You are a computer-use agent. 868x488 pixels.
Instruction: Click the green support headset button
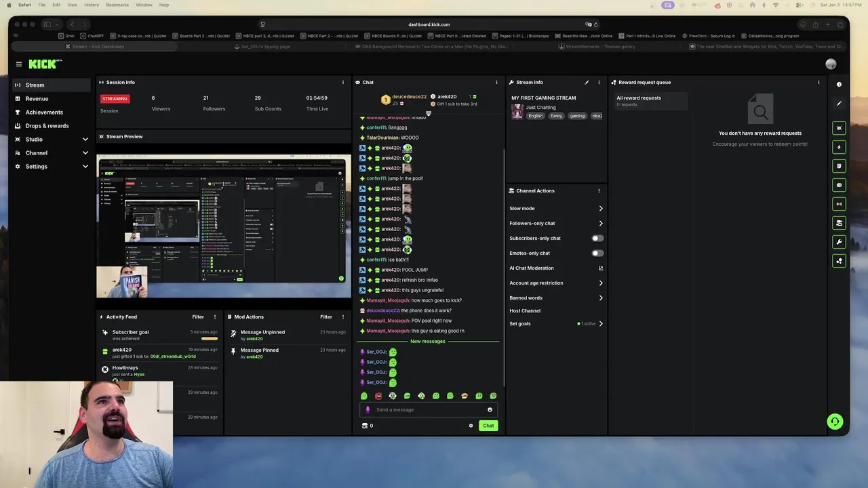point(835,422)
